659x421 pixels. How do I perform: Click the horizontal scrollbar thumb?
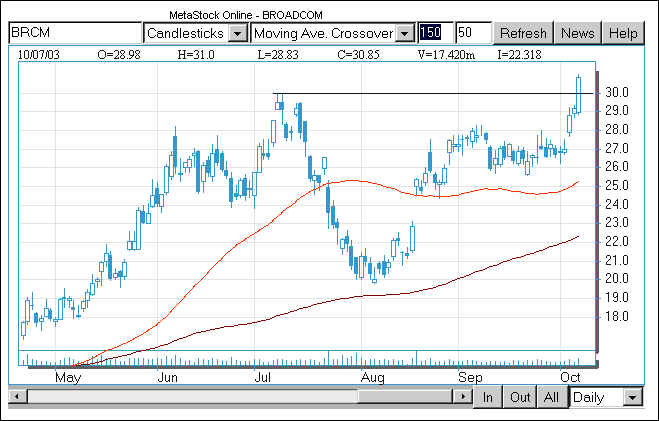click(x=405, y=396)
